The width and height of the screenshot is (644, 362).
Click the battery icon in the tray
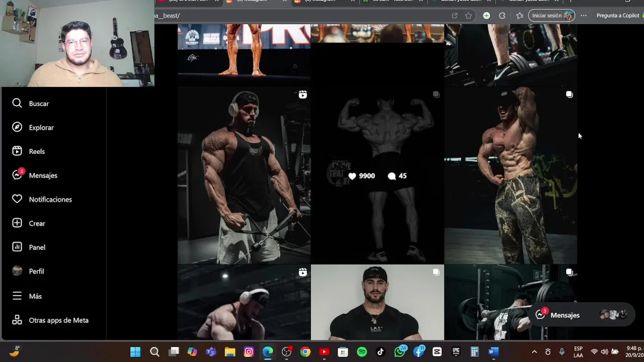(614, 352)
